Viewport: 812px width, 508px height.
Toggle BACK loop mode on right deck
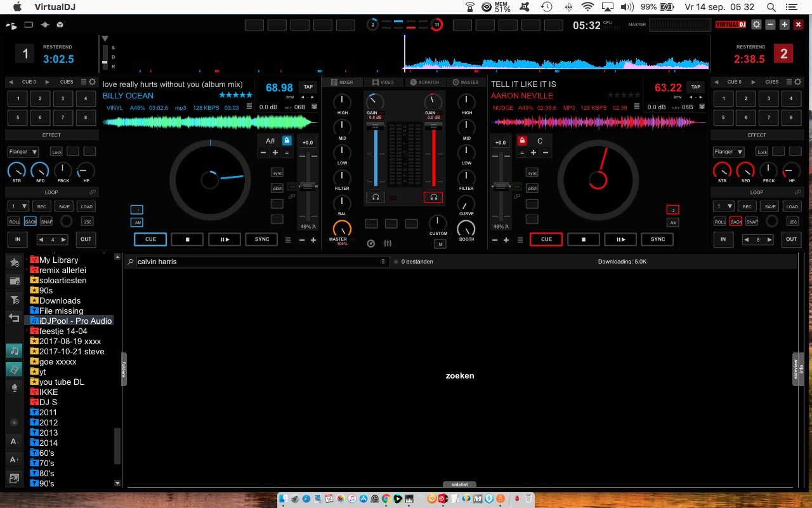[x=736, y=222]
